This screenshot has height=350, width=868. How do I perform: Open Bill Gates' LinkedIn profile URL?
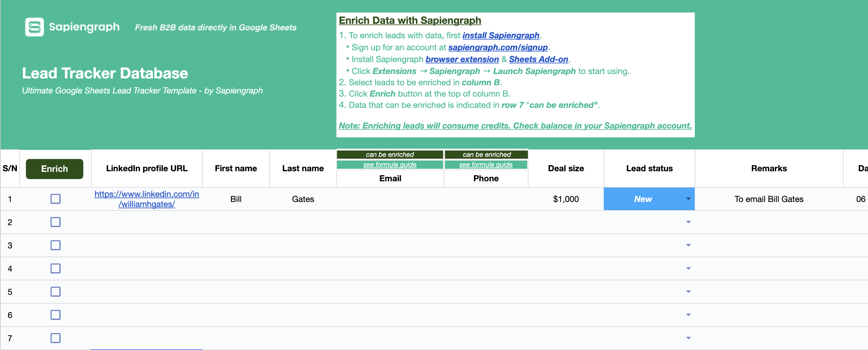[x=147, y=199]
